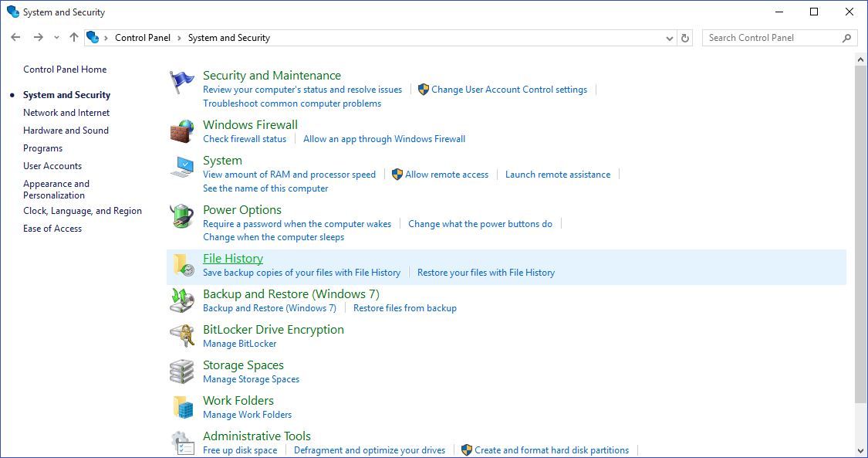The height and width of the screenshot is (458, 868).
Task: Click the Check firewall status link
Action: tap(245, 139)
